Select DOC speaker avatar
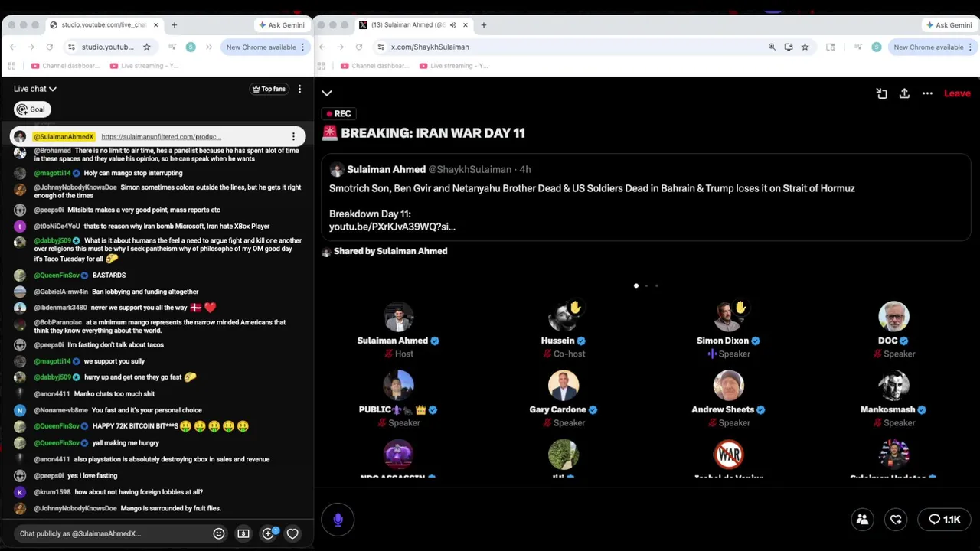Screen dimensions: 980x551 (893, 317)
